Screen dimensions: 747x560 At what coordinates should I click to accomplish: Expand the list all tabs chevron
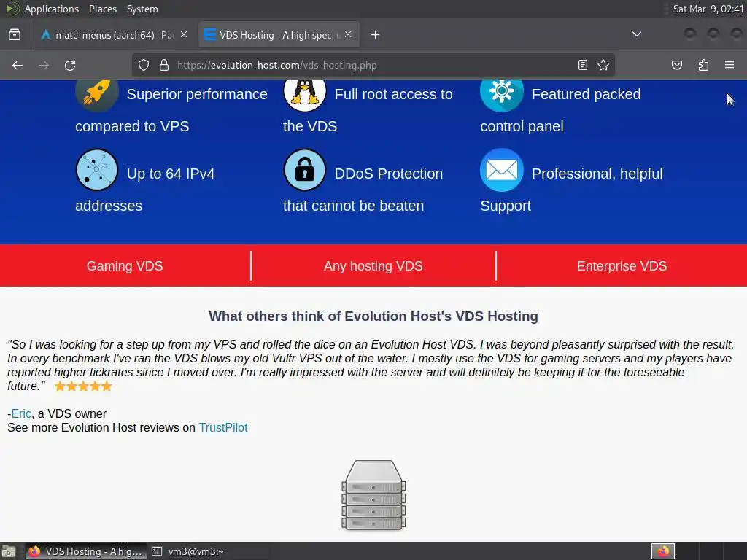(x=636, y=34)
